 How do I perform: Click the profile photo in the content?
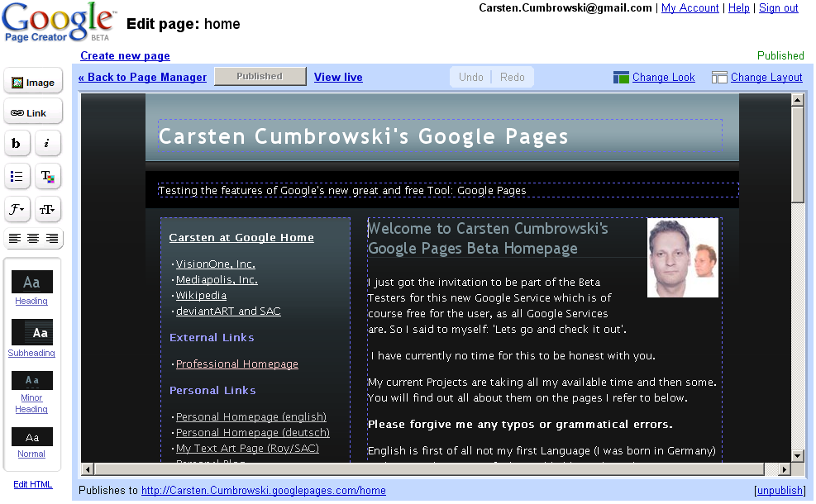pyautogui.click(x=683, y=258)
